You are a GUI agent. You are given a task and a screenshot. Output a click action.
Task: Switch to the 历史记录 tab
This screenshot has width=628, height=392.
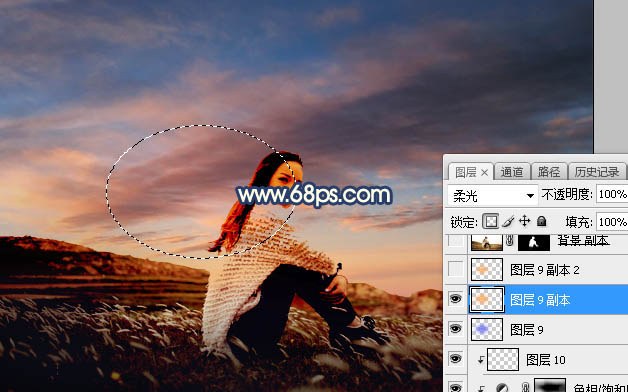click(597, 172)
